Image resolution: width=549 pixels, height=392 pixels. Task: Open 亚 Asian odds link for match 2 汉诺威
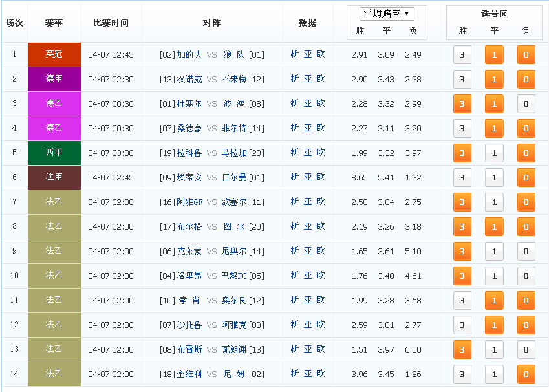308,79
